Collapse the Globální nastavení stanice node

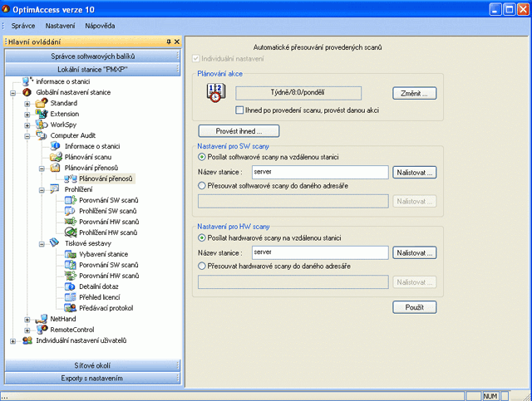pyautogui.click(x=13, y=92)
